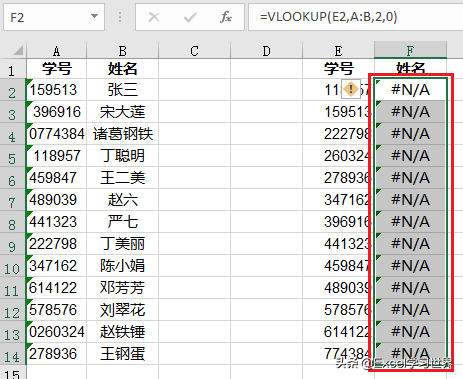Select row 14 header
This screenshot has height=379, width=463.
pyautogui.click(x=13, y=354)
